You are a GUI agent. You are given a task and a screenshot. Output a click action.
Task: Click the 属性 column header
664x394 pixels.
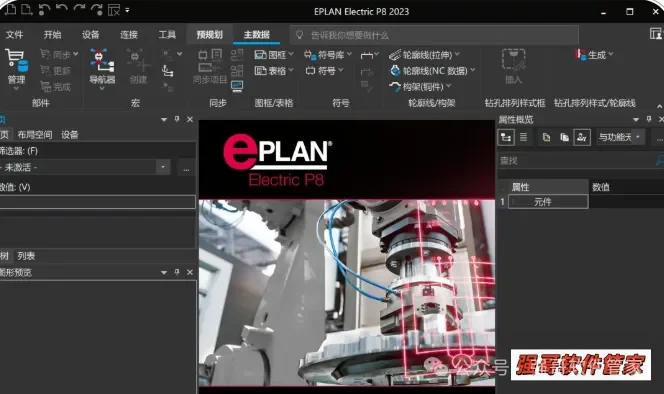548,187
